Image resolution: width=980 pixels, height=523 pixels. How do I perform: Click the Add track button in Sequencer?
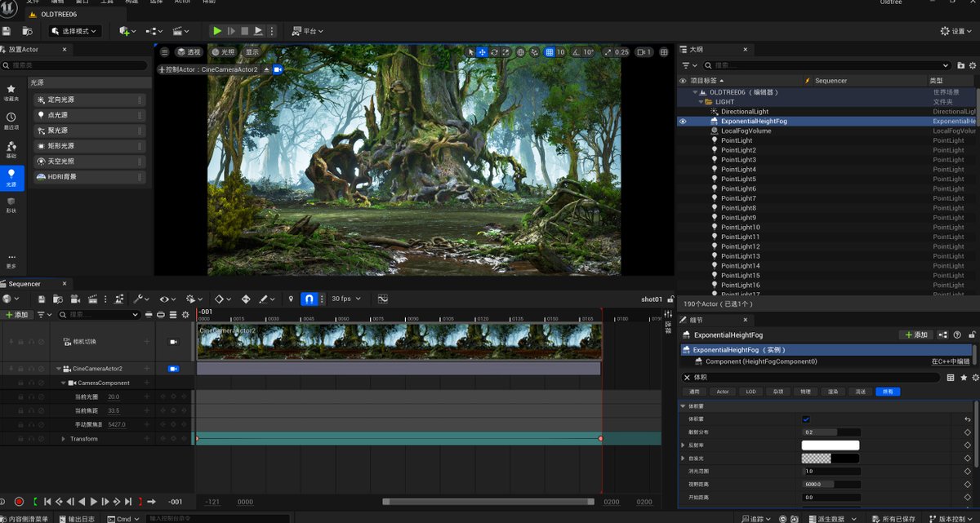pos(16,314)
